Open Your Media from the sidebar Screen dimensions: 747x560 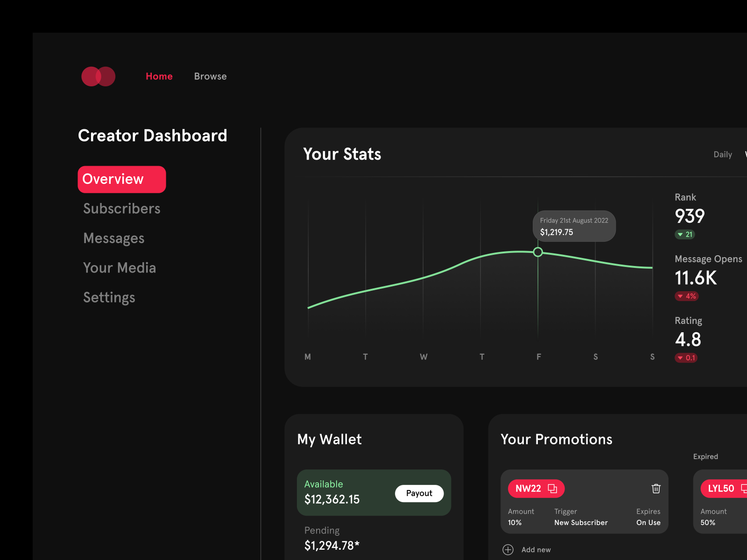(x=120, y=268)
